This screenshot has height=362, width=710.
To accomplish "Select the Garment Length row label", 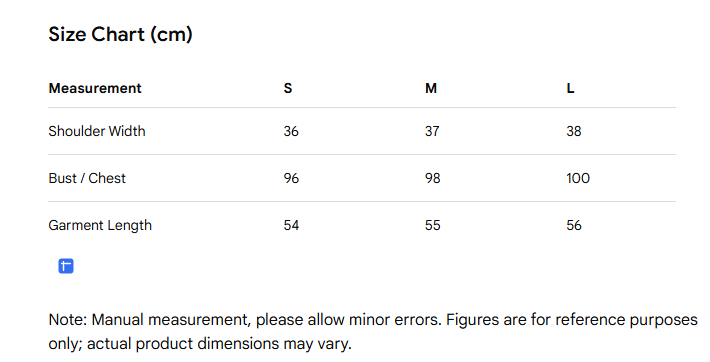I will pos(100,226).
